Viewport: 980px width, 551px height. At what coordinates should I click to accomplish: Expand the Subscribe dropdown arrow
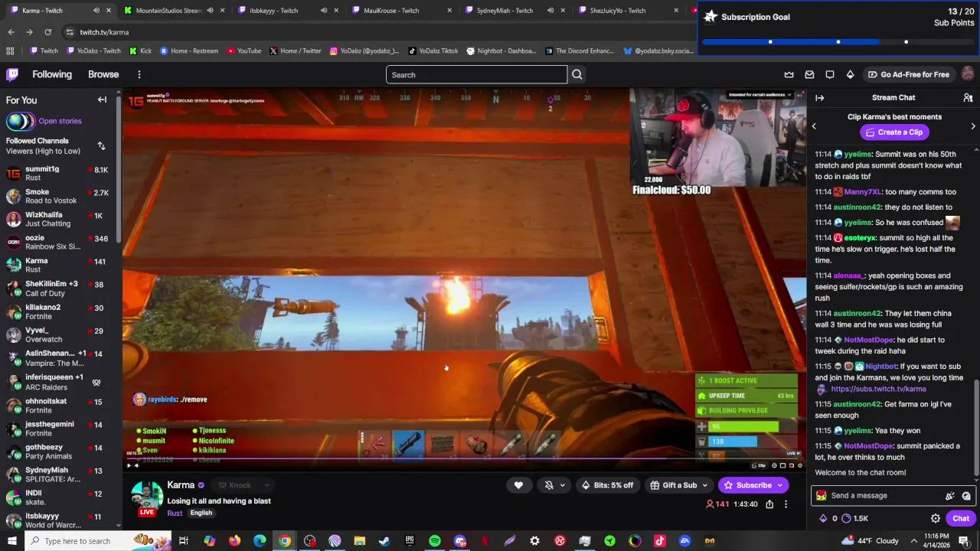click(780, 485)
